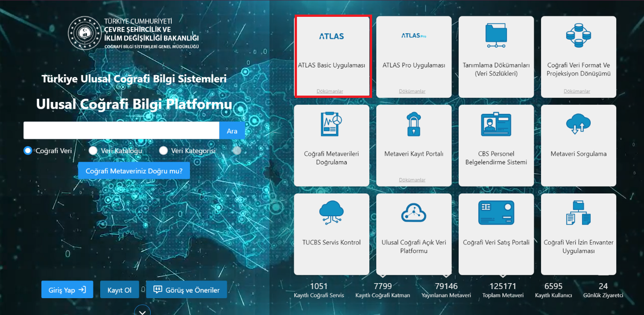644x315 pixels.
Task: Click the 7799 Kayıtlı Coğrafi Katman statistic
Action: click(383, 290)
